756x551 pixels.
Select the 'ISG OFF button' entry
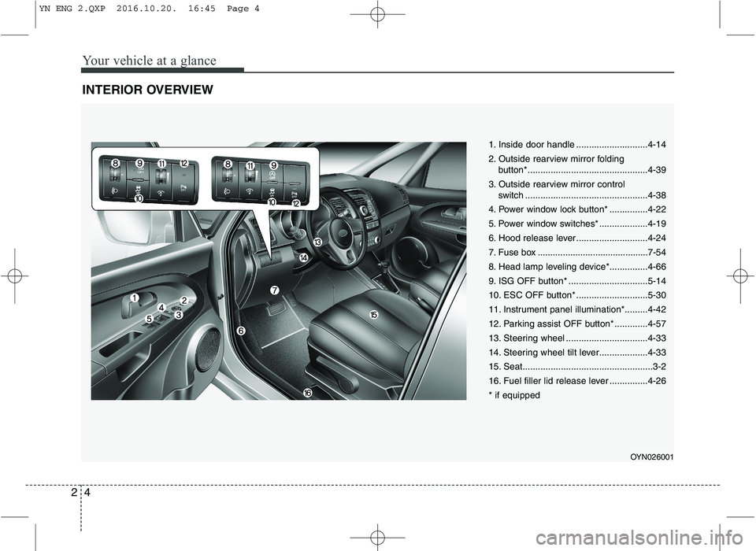577,281
